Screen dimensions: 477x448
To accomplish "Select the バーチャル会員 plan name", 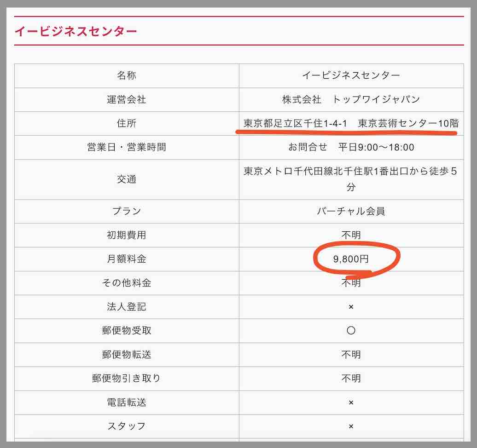I will tap(351, 211).
